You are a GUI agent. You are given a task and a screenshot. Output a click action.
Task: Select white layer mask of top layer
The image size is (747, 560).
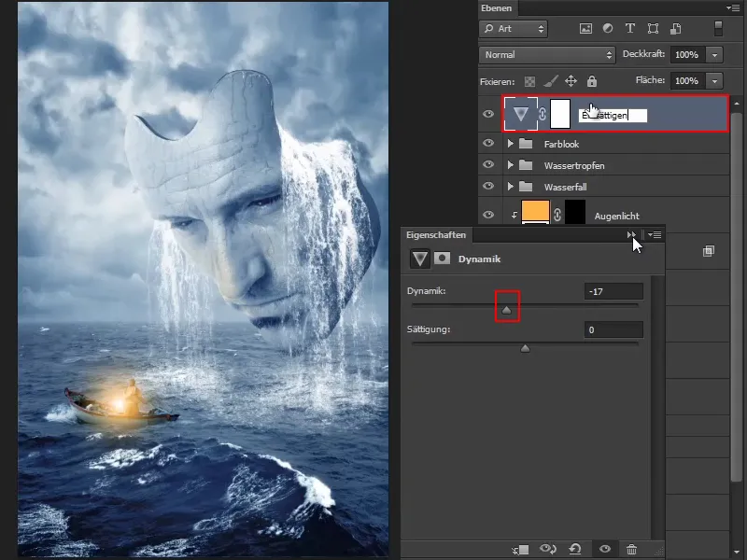coord(560,114)
